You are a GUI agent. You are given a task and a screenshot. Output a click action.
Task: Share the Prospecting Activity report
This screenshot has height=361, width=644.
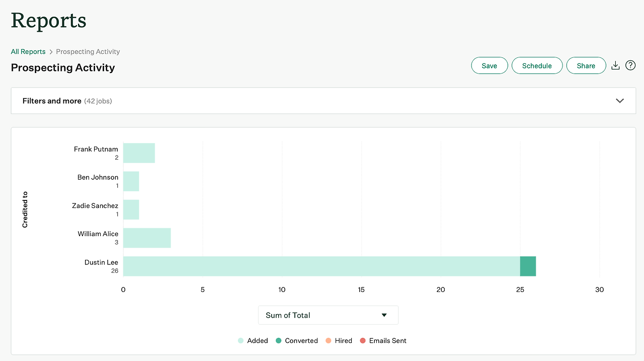click(x=586, y=65)
